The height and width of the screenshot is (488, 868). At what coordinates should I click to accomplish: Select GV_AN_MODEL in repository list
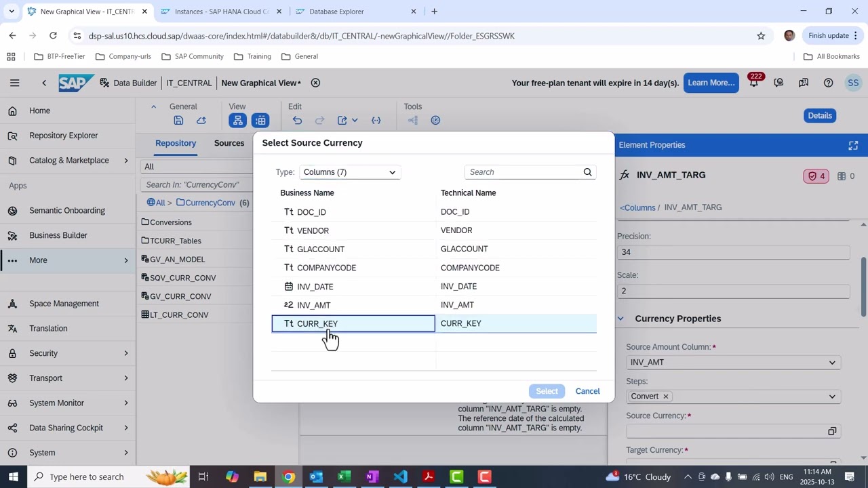(177, 259)
